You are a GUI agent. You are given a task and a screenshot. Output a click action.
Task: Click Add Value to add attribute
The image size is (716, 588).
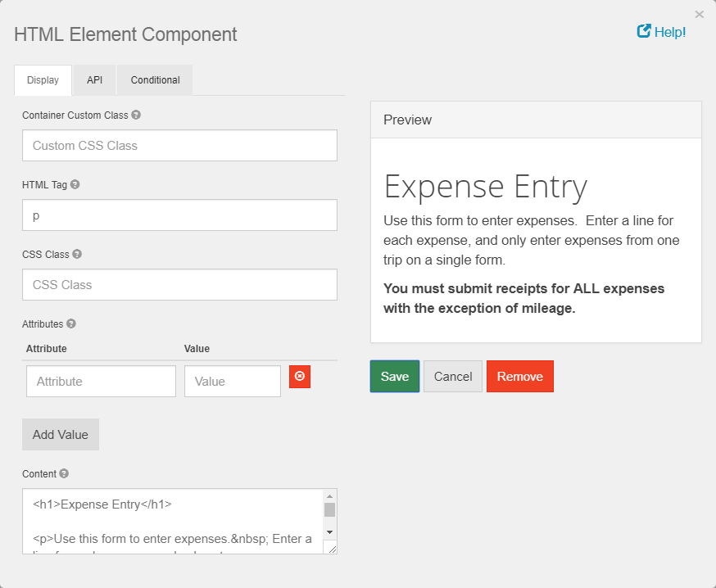[x=60, y=434]
